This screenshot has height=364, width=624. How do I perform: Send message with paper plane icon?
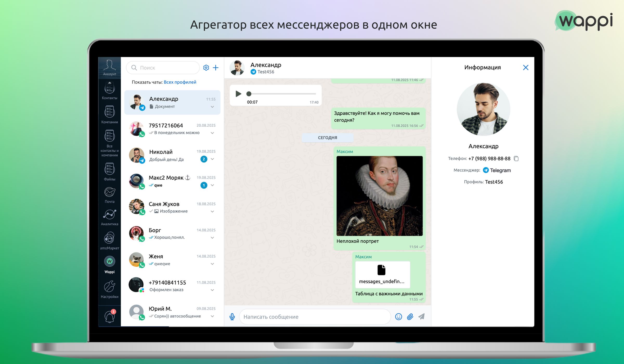421,316
